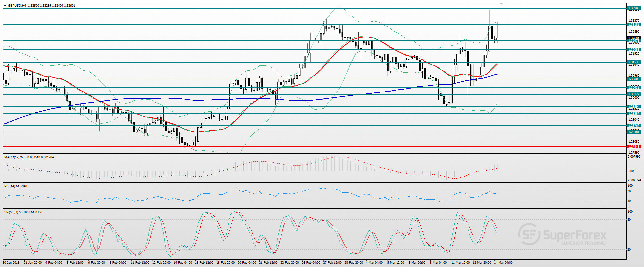This screenshot has width=644, height=267.
Task: Select the RSI(14) indicator label
Action: [x=10, y=186]
